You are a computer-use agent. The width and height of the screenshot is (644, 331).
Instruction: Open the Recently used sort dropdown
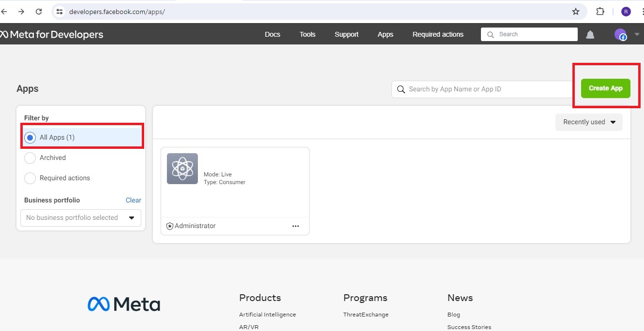point(589,122)
